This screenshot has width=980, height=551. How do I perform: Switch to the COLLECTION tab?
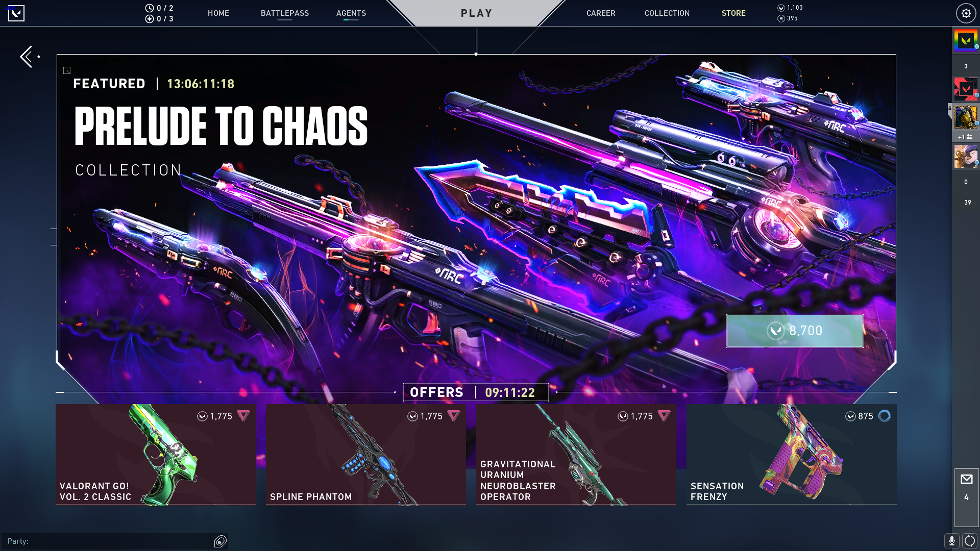[667, 13]
